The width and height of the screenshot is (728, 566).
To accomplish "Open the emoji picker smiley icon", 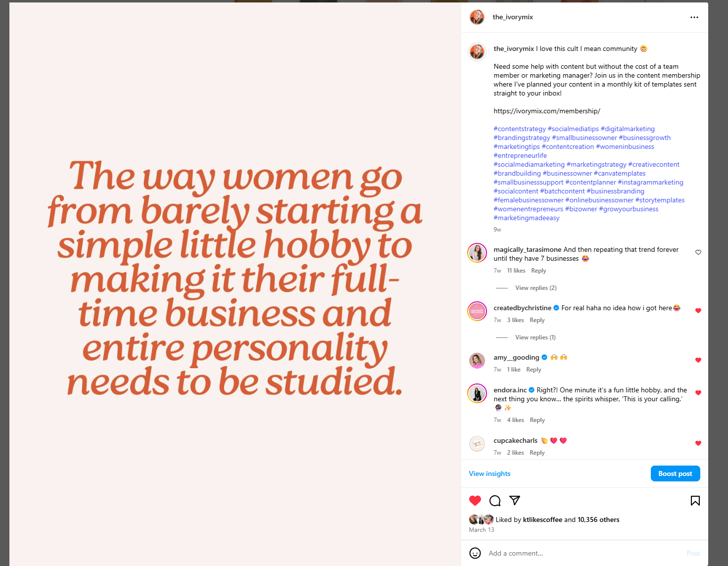I will click(x=475, y=553).
